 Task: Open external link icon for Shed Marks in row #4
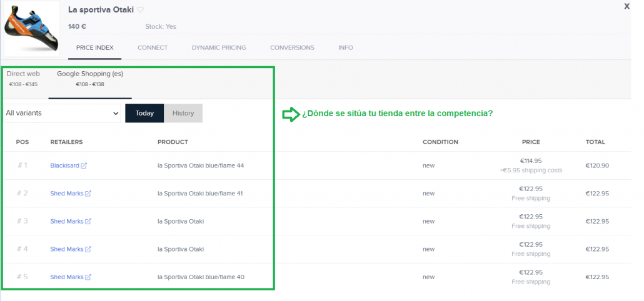point(88,249)
